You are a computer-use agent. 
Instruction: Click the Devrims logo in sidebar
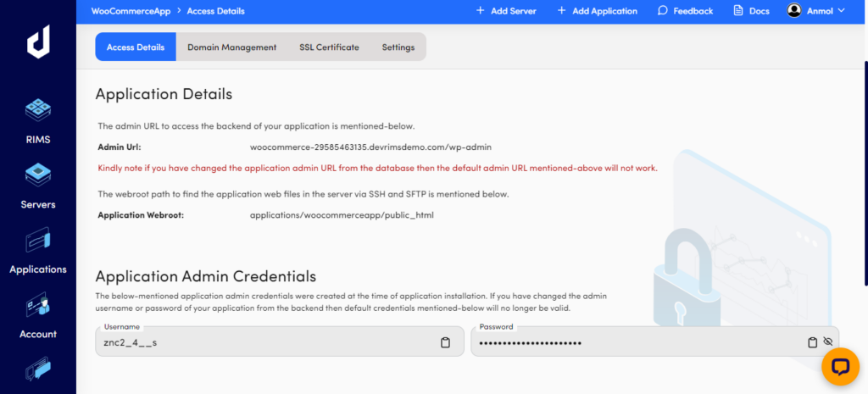(x=37, y=42)
